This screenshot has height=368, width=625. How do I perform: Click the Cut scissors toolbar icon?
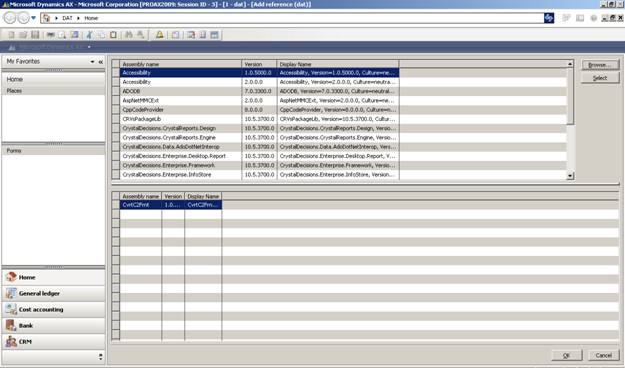[x=89, y=35]
